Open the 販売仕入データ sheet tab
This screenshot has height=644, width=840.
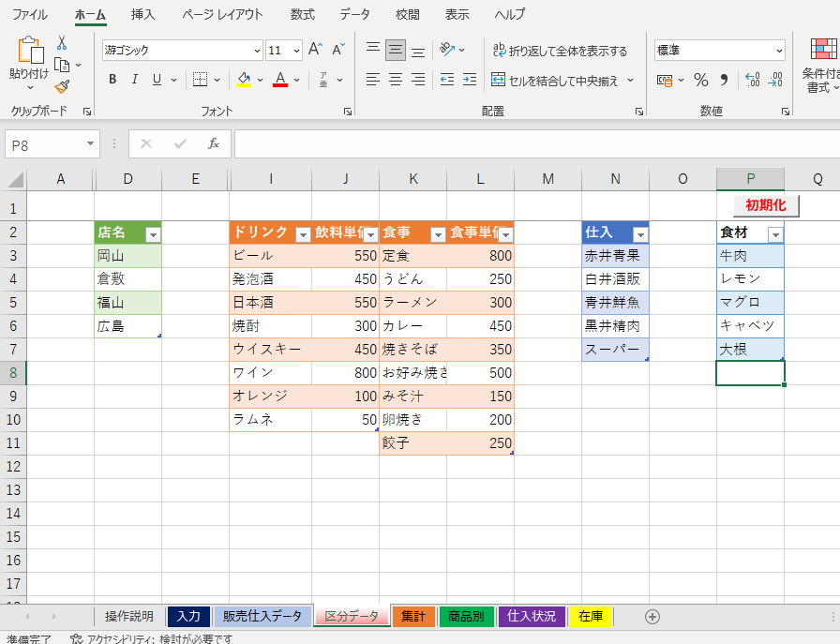262,617
